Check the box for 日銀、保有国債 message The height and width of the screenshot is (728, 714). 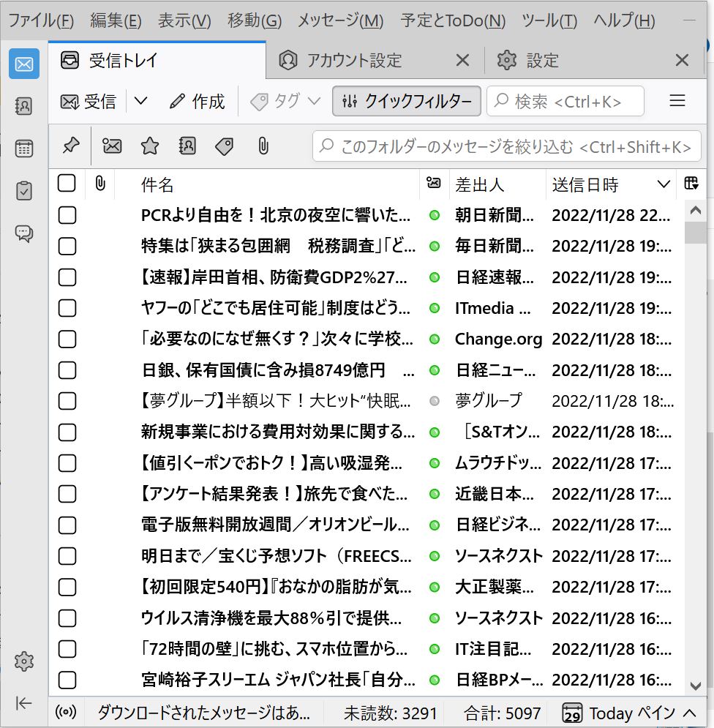67,370
